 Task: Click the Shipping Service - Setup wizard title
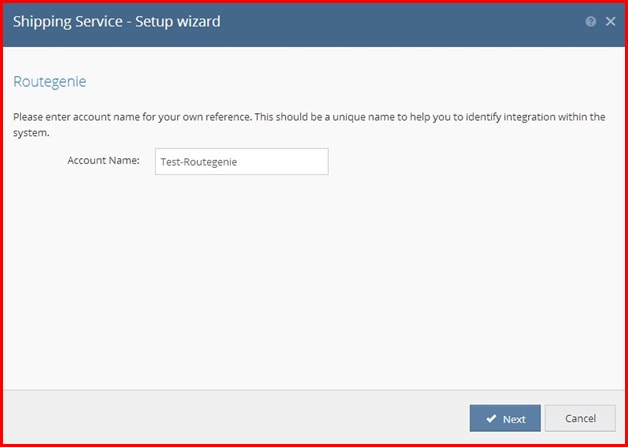point(117,22)
